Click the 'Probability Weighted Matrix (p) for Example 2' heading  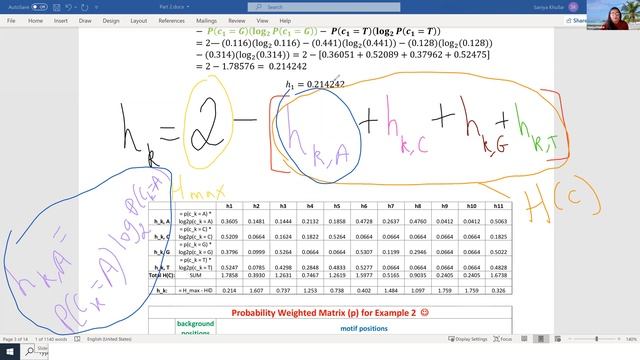point(330,313)
